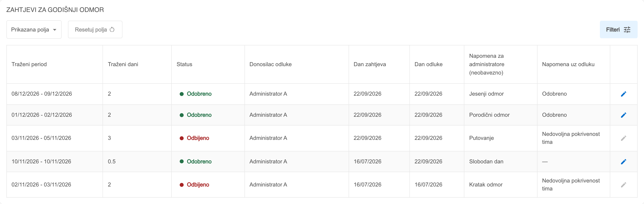Click the Donosilac odluke column header
Screen dimensions: 644x204
click(x=271, y=64)
